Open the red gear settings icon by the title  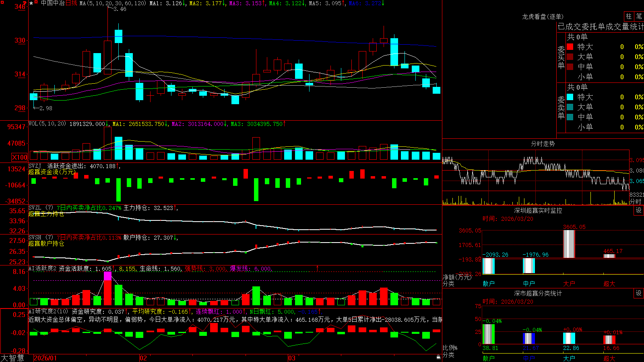click(36, 2)
